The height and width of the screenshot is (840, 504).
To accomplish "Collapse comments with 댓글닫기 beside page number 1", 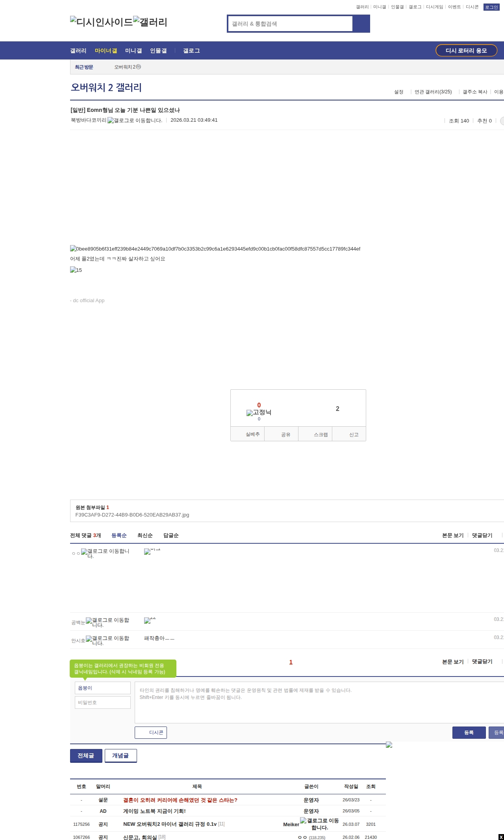I will 482,662.
